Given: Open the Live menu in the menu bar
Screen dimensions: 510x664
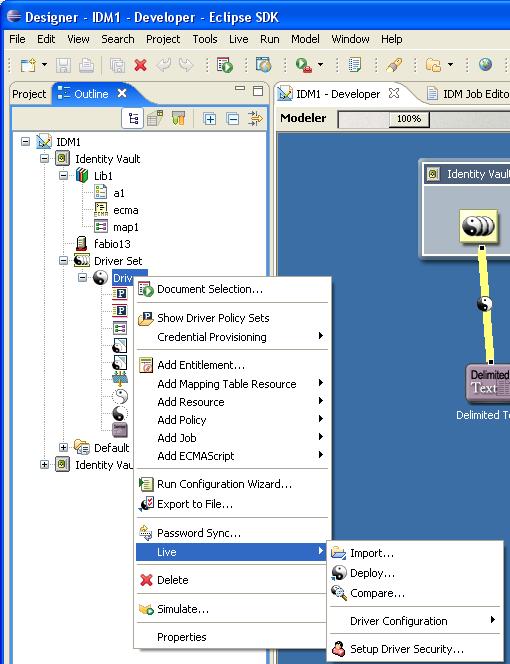Looking at the screenshot, I should pos(238,39).
